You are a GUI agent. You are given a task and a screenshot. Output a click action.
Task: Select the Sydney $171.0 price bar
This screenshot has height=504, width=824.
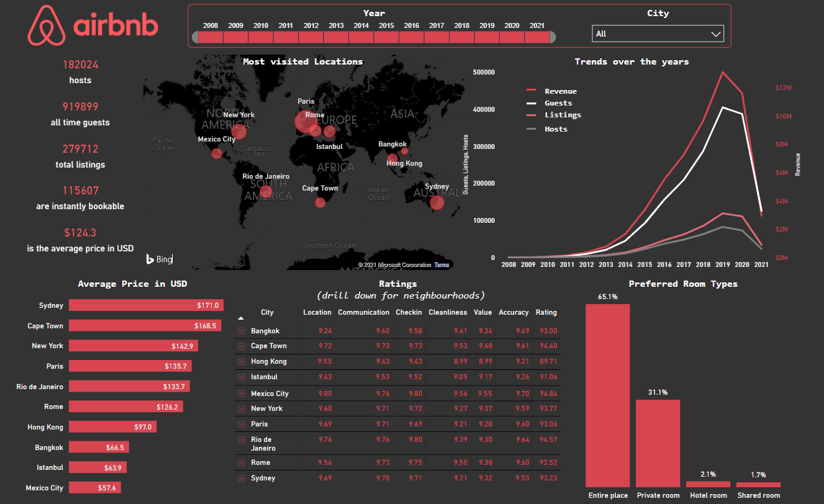[146, 305]
